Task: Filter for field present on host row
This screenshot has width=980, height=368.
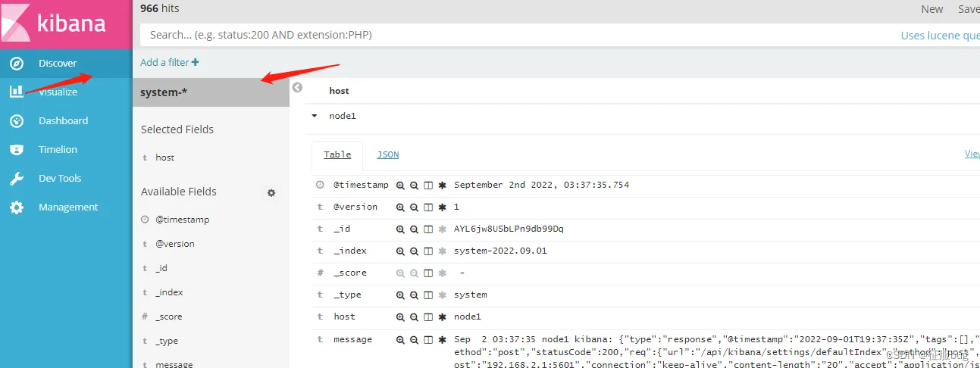Action: 442,317
